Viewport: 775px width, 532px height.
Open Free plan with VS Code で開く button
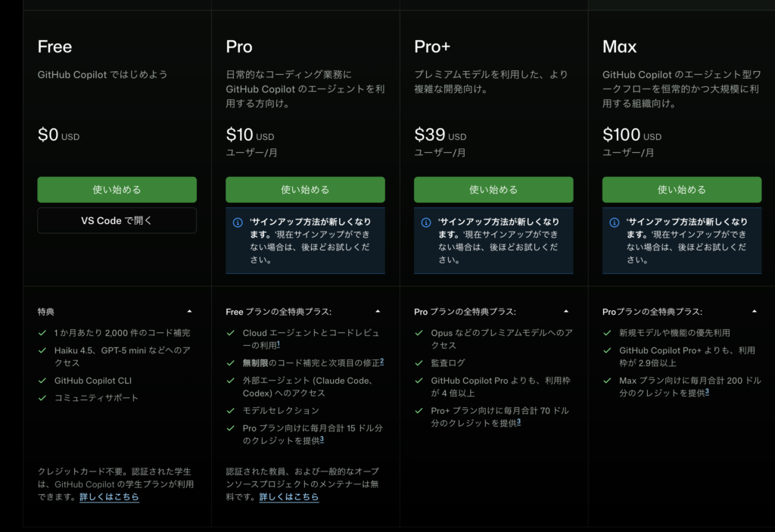click(117, 220)
